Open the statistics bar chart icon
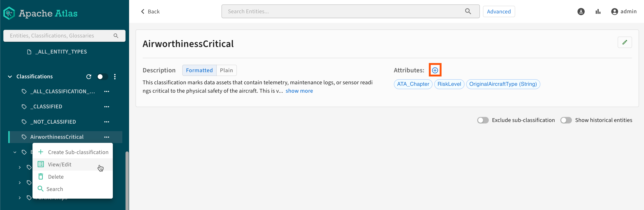 click(x=598, y=12)
